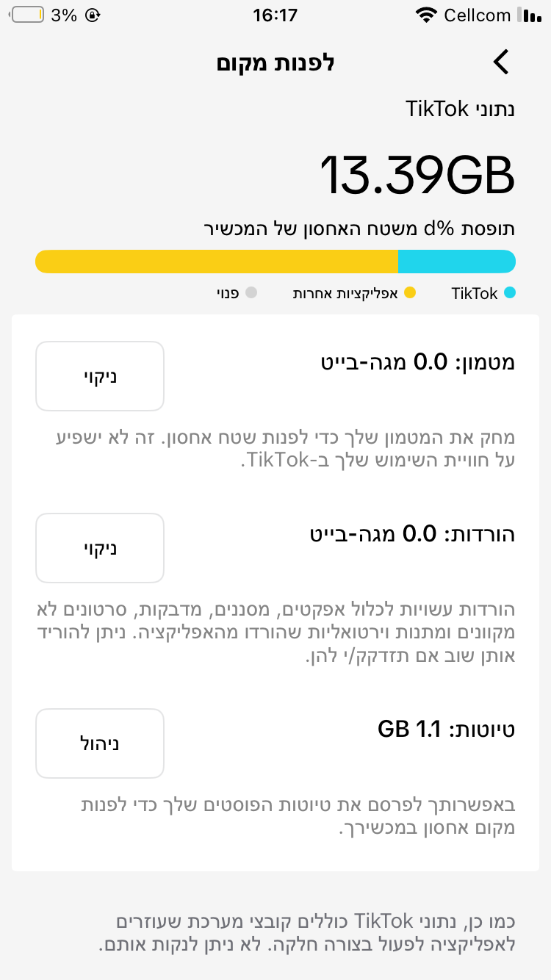The height and width of the screenshot is (980, 551).
Task: Tap the rotation lock status icon
Action: coord(93,15)
